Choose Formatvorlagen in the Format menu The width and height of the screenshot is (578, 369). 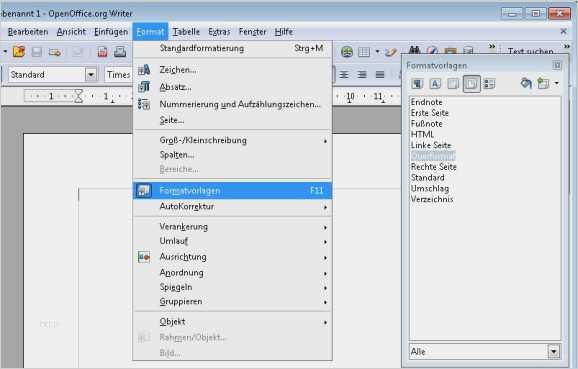(233, 191)
